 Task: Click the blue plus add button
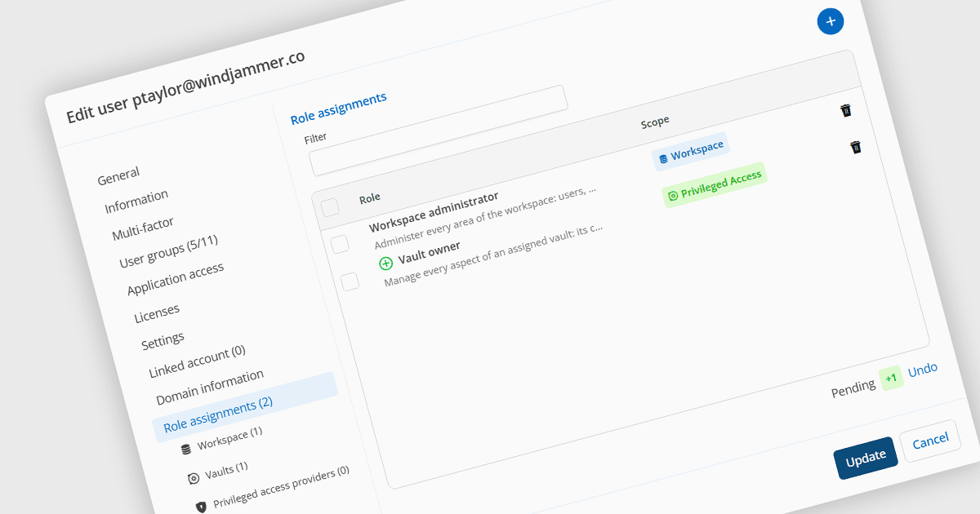point(830,21)
